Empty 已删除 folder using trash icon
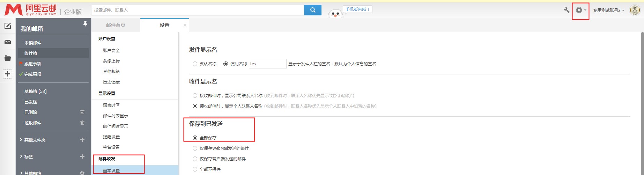The width and height of the screenshot is (644, 175). (x=82, y=112)
